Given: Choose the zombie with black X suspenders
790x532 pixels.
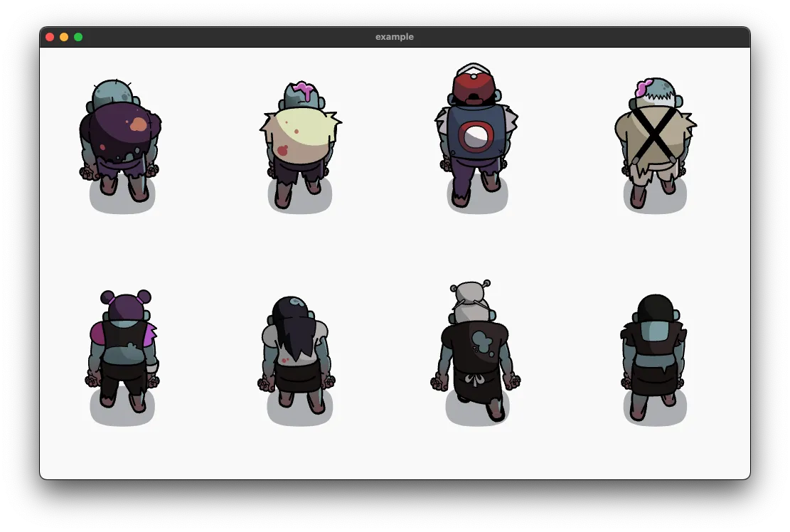Looking at the screenshot, I should click(x=655, y=142).
